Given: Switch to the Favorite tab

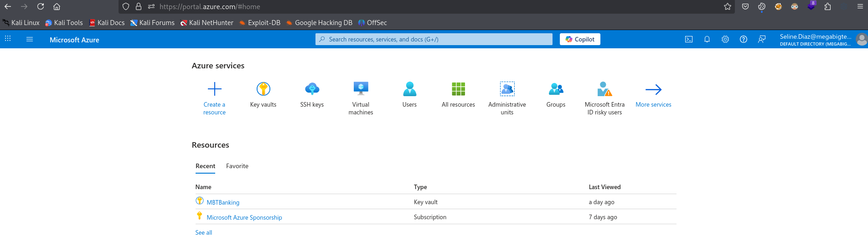Looking at the screenshot, I should [x=237, y=166].
